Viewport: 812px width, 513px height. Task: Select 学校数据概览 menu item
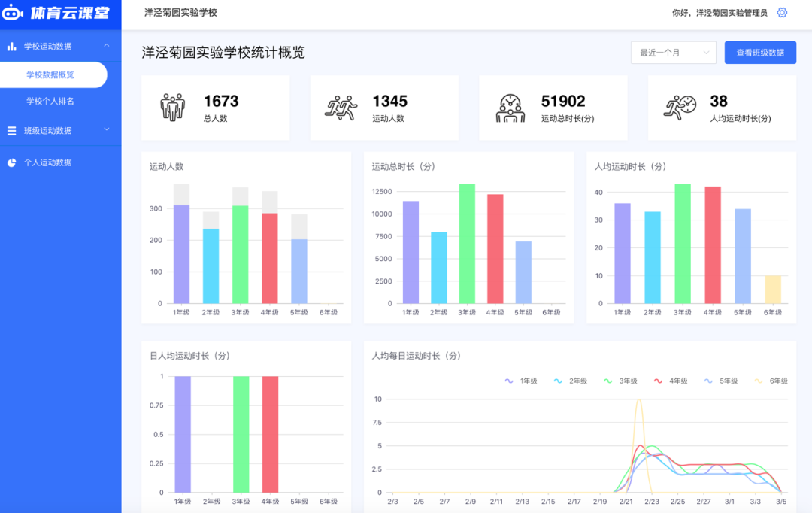pos(50,75)
